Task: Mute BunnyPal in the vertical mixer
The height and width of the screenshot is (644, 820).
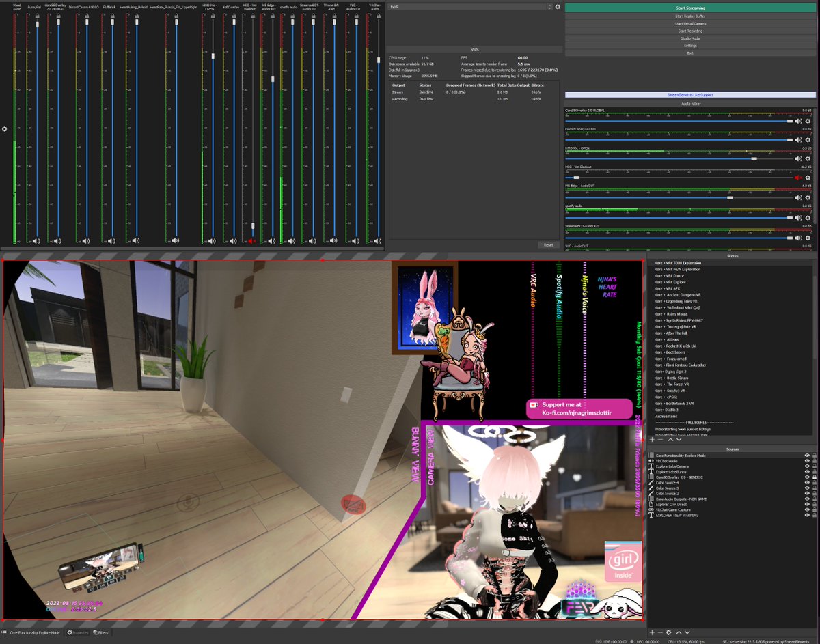Action: pyautogui.click(x=36, y=240)
